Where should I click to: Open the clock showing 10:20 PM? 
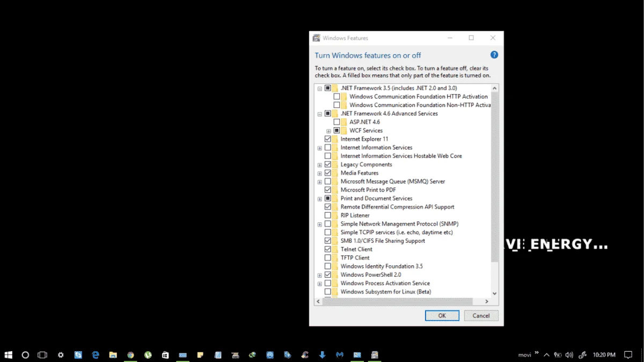604,355
